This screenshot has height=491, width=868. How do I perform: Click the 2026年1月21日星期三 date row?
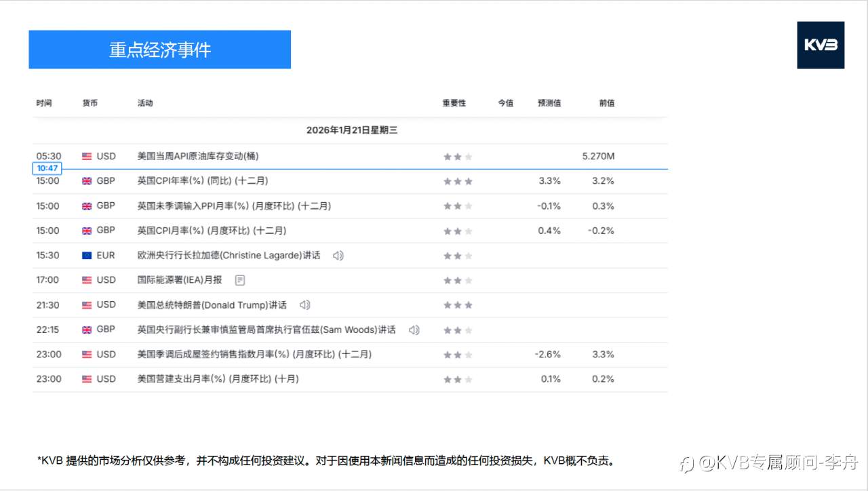point(351,130)
